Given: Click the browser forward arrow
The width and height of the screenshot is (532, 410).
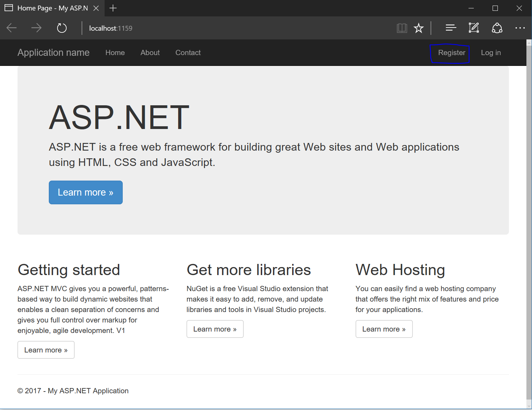Looking at the screenshot, I should 36,28.
